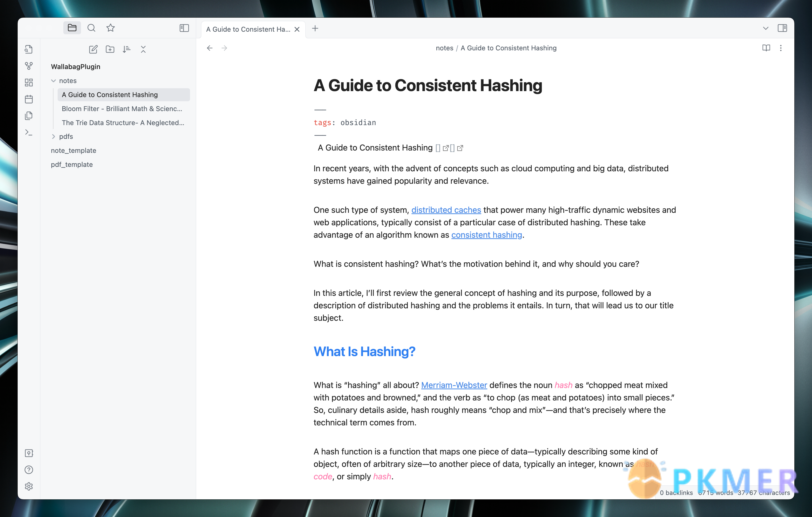Navigate back using the left arrow button
This screenshot has height=517, width=812.
tap(209, 48)
